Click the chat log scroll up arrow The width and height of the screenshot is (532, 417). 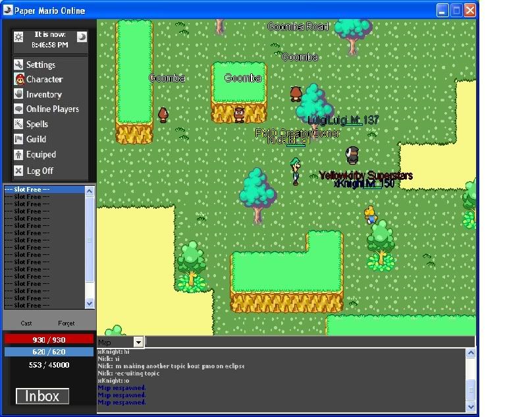[x=471, y=353]
